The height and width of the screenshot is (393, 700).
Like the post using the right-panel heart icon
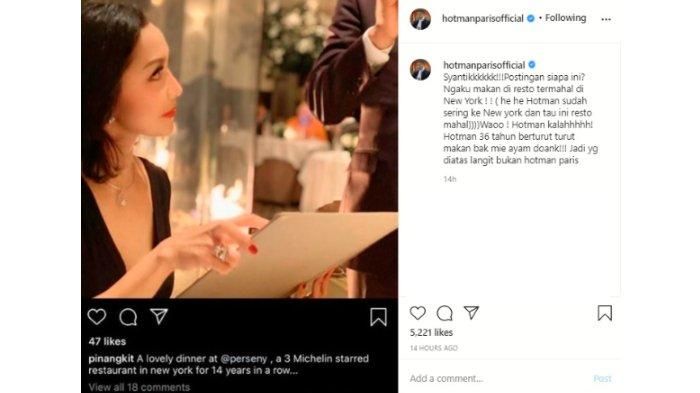coord(417,313)
